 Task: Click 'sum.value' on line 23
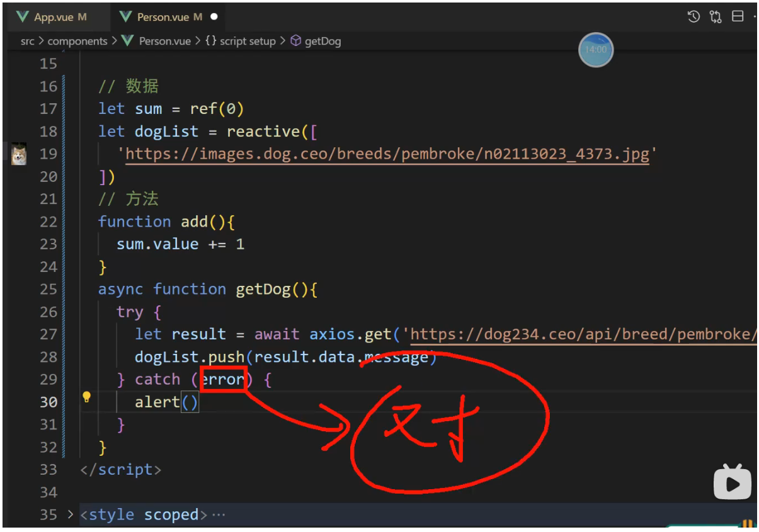coord(157,244)
